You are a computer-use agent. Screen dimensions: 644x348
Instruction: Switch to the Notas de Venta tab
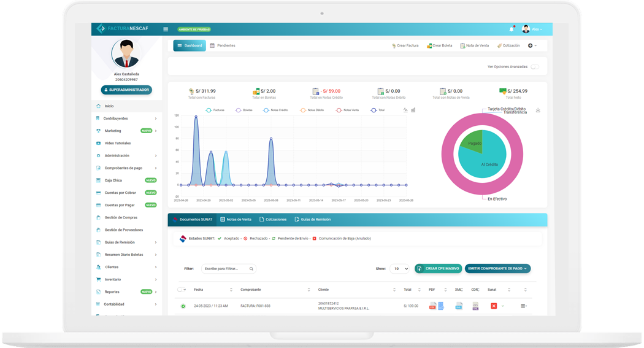click(x=236, y=219)
